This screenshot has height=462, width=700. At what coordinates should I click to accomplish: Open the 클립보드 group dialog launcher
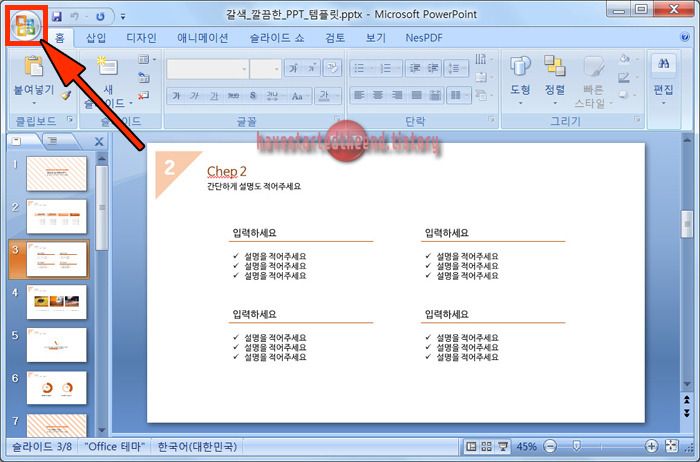pos(70,119)
